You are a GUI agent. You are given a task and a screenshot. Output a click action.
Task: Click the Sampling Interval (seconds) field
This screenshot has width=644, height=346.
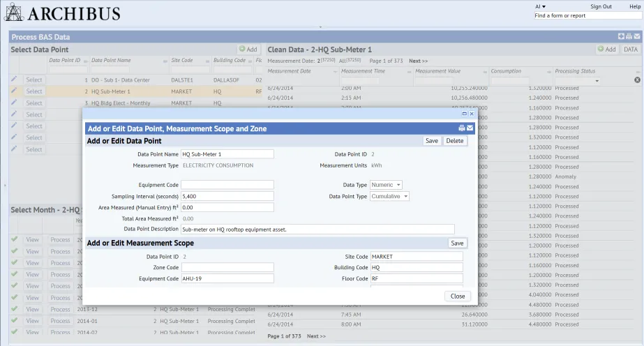pos(227,196)
